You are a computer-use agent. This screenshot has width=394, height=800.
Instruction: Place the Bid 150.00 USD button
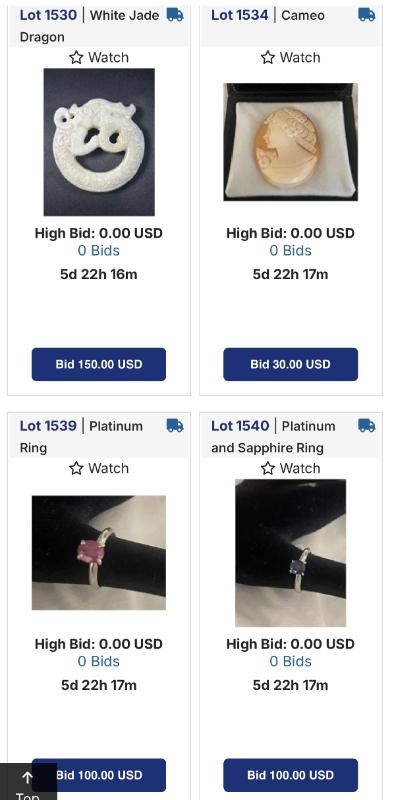coord(99,364)
